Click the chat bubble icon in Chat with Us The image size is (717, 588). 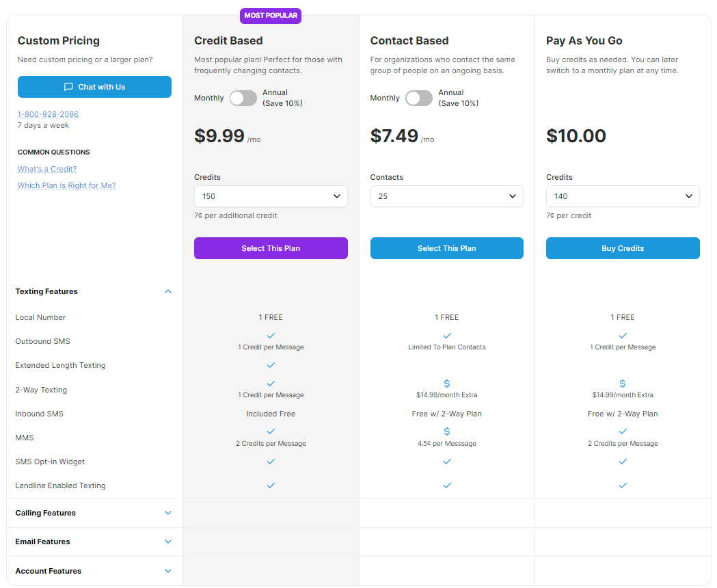(x=68, y=87)
